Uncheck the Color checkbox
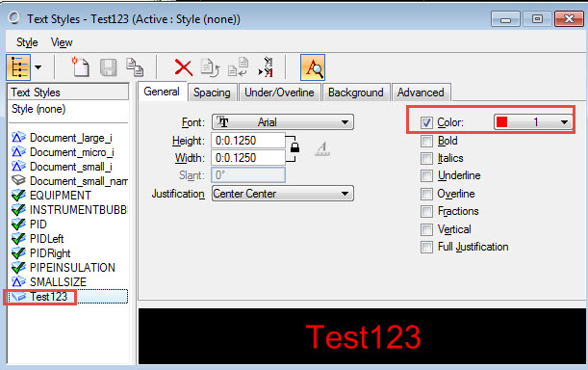This screenshot has height=370, width=588. 426,122
